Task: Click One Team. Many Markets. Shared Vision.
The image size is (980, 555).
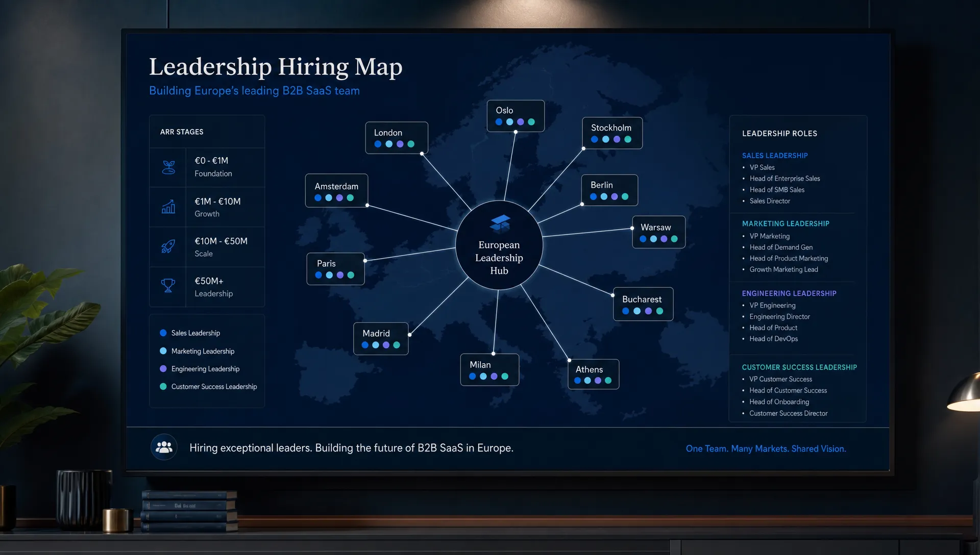Action: click(x=766, y=449)
